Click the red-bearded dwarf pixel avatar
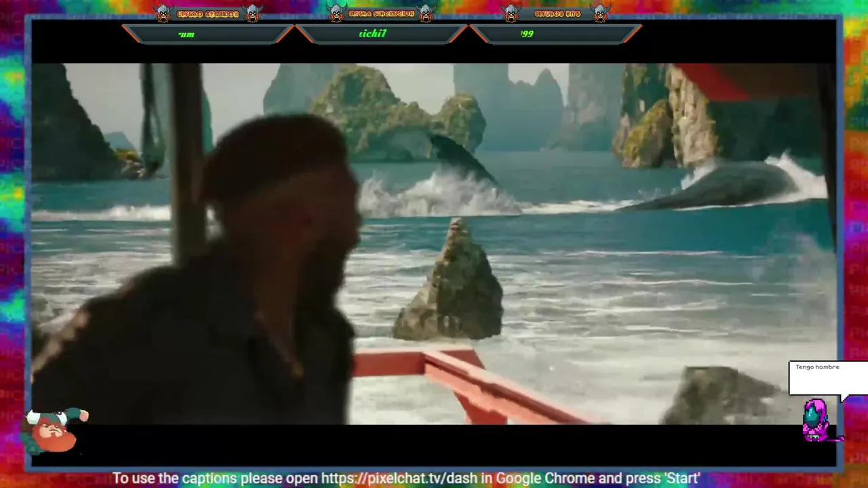The height and width of the screenshot is (488, 868). pyautogui.click(x=56, y=430)
